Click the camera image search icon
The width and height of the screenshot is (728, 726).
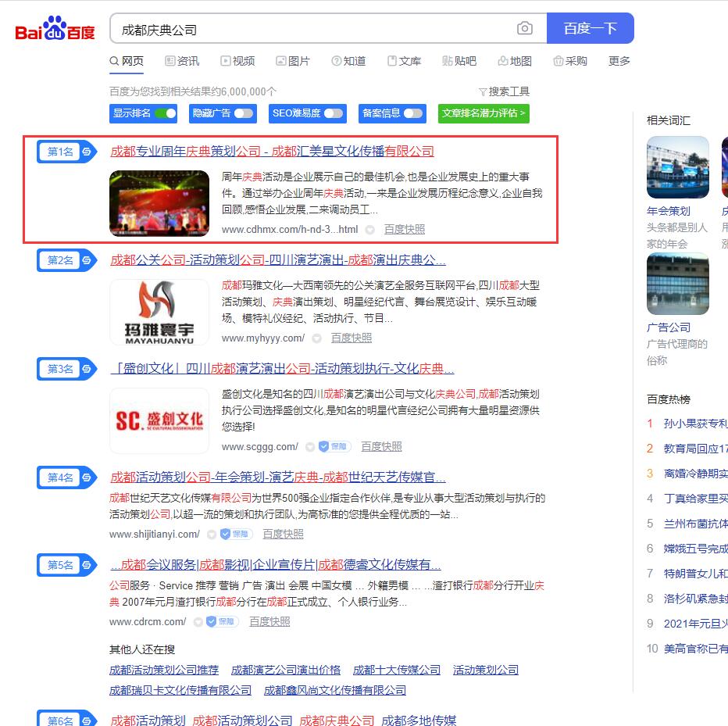click(525, 29)
